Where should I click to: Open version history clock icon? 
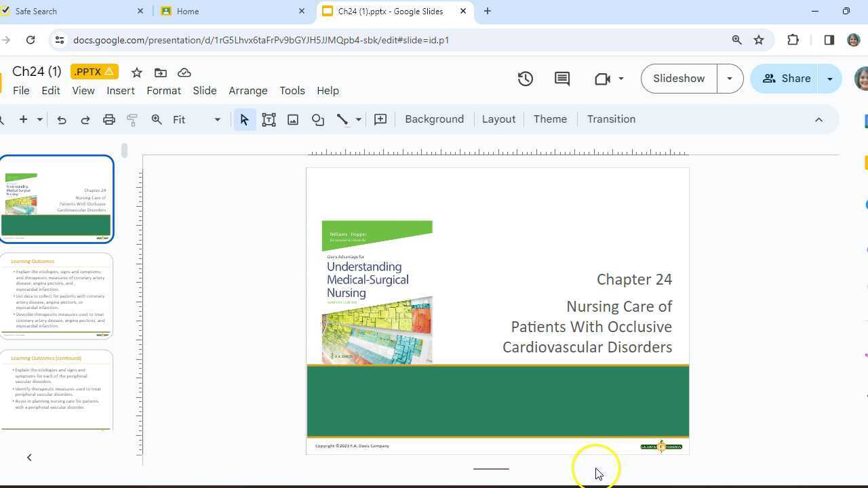tap(525, 79)
